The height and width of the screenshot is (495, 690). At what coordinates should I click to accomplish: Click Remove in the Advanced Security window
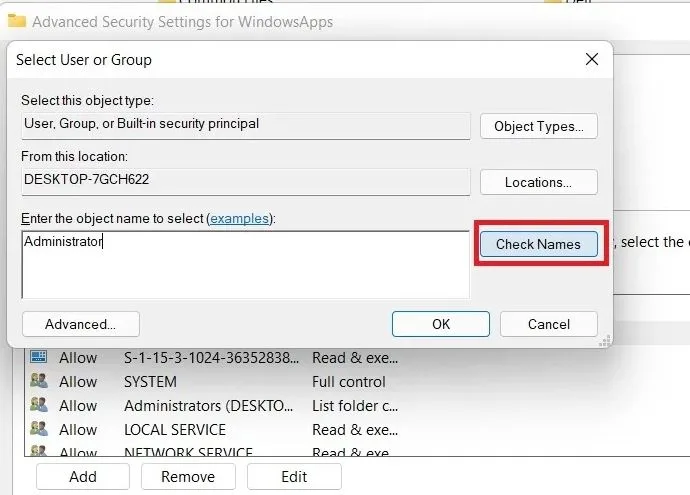click(188, 477)
